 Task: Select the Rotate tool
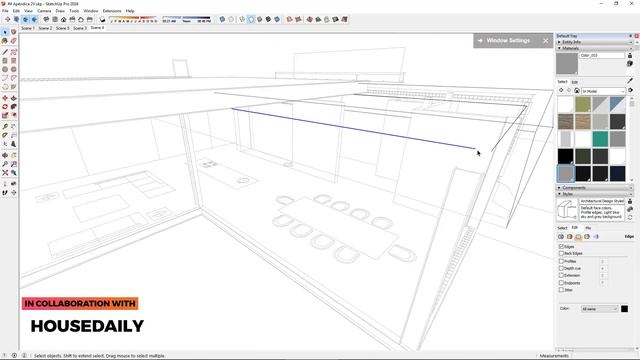coord(5,107)
